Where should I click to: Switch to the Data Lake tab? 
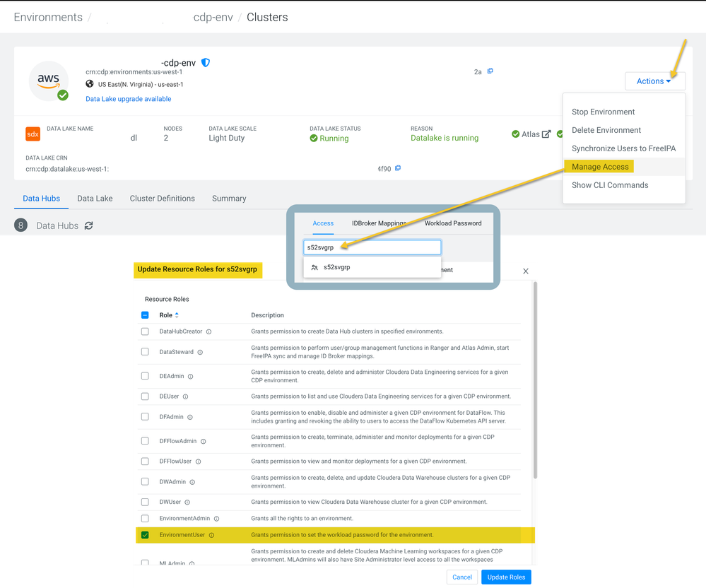pos(95,199)
